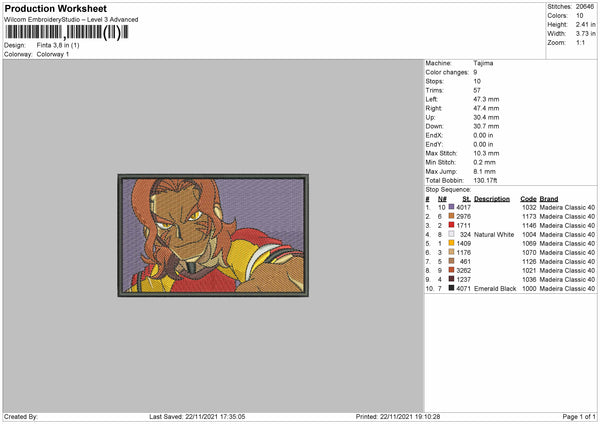600x424 pixels.
Task: Click the Min Stitch value 0.2 mm
Action: point(484,162)
